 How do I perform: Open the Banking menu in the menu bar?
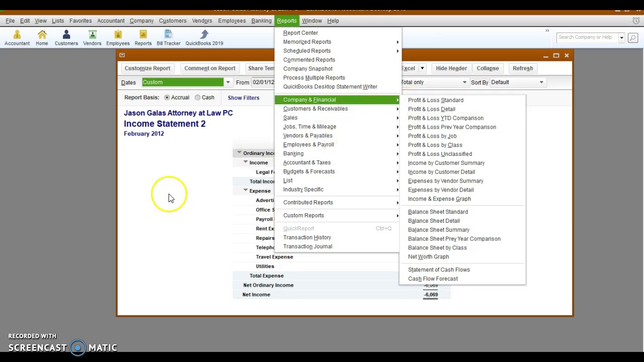tap(262, 21)
